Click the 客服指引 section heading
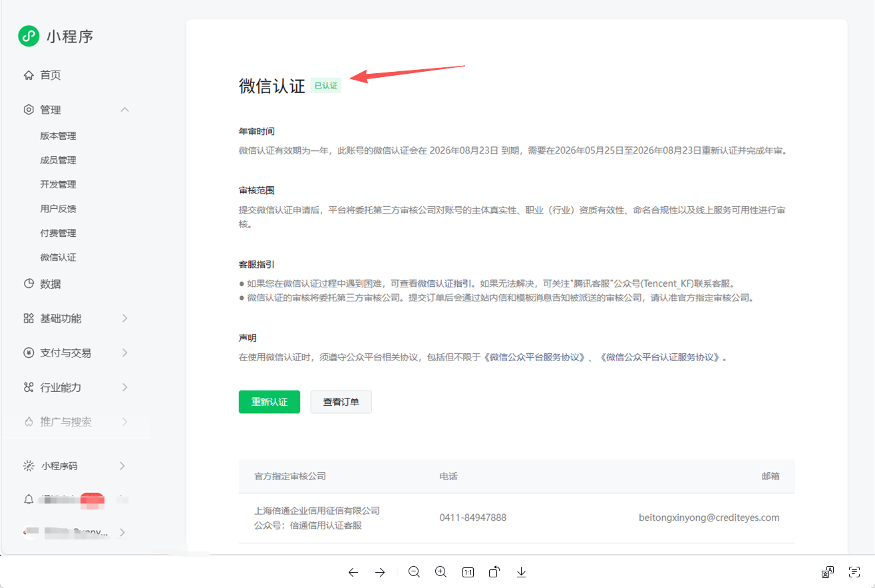Screen dimensions: 875x588 click(257, 264)
